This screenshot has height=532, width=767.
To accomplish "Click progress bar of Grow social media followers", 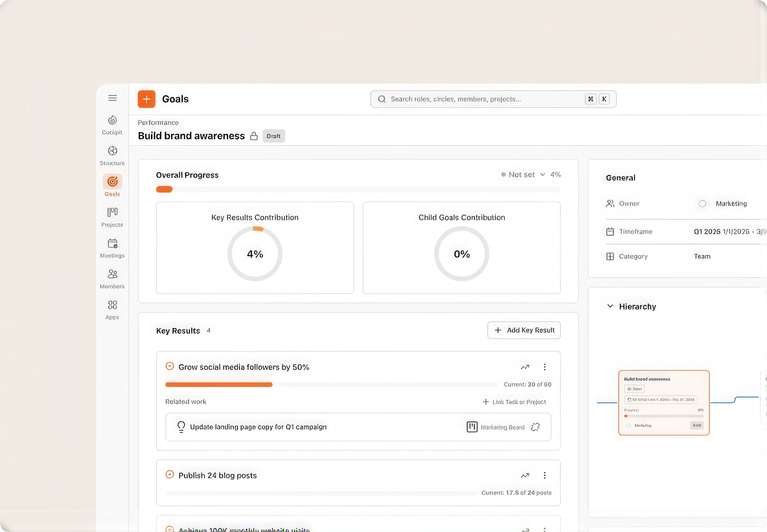I will tap(332, 385).
